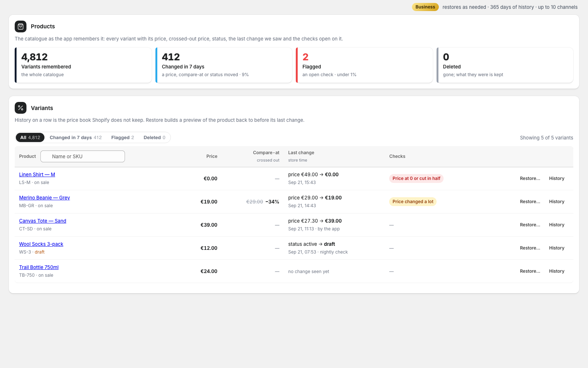Click 'no change seen yet' text
The height and width of the screenshot is (368, 588).
tap(309, 272)
